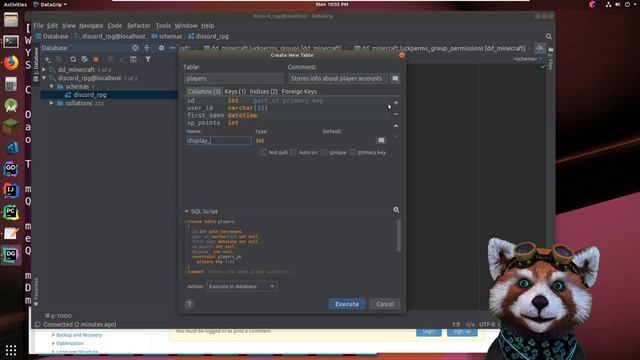
Task: Expand the column default value editor icon
Action: [381, 140]
